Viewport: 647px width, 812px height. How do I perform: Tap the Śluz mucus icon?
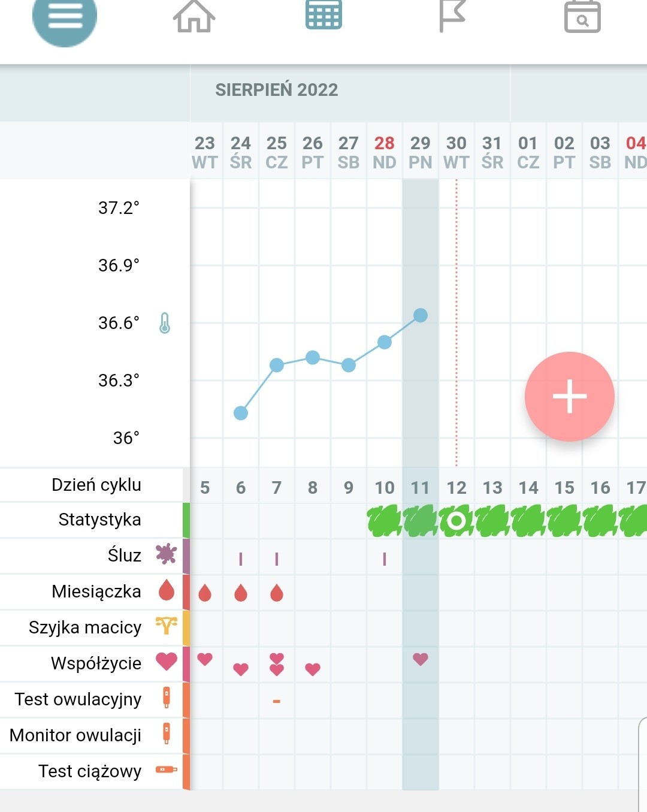tap(166, 554)
